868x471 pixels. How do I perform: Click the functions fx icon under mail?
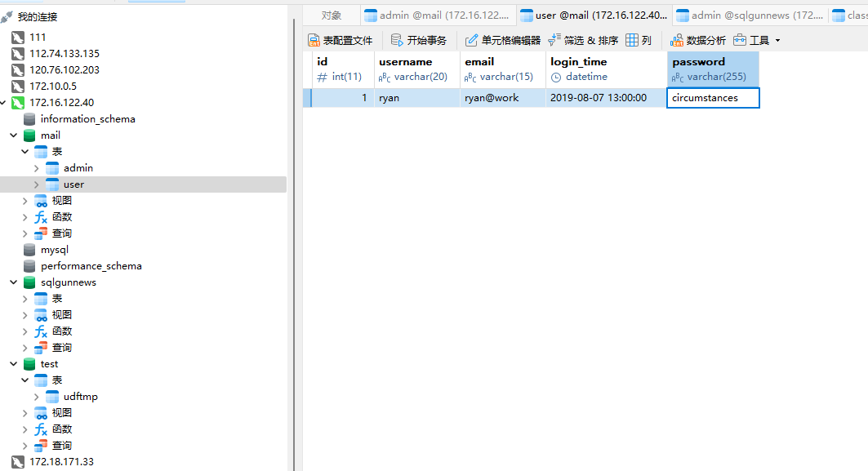(41, 217)
